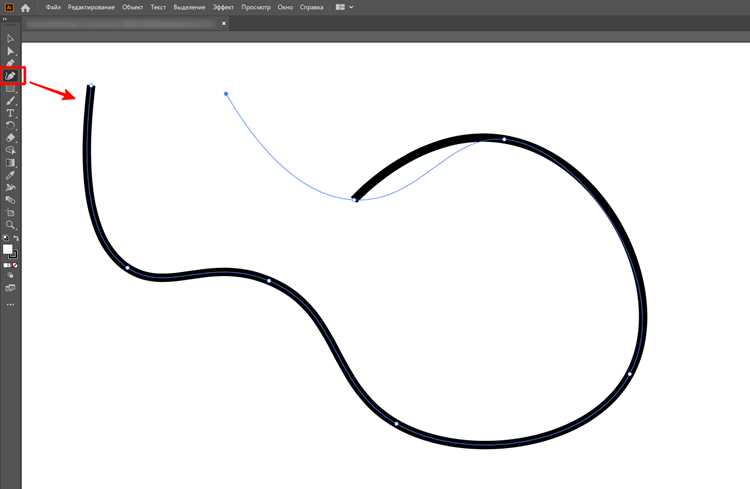This screenshot has width=750, height=489.
Task: Swap fill and stroke colors
Action: point(16,238)
